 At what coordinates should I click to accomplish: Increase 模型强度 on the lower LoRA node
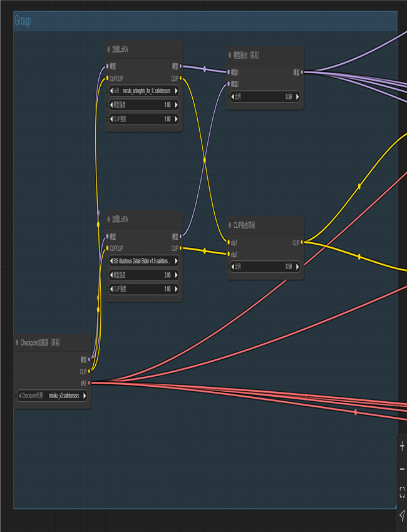click(176, 275)
